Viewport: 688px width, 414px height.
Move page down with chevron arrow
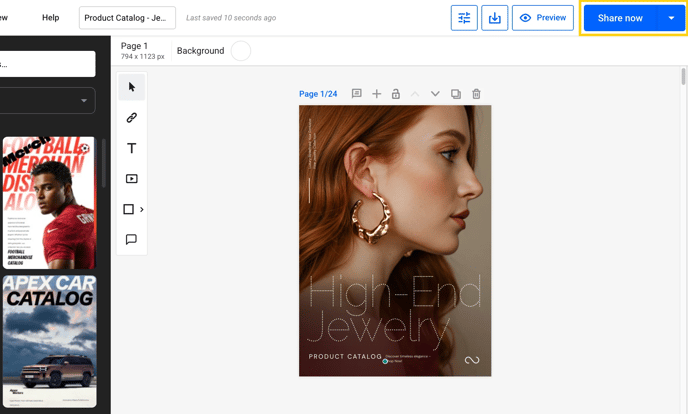(435, 94)
